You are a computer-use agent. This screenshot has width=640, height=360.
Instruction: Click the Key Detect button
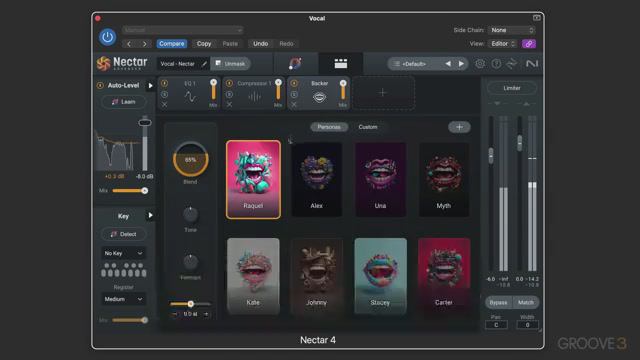pos(124,234)
